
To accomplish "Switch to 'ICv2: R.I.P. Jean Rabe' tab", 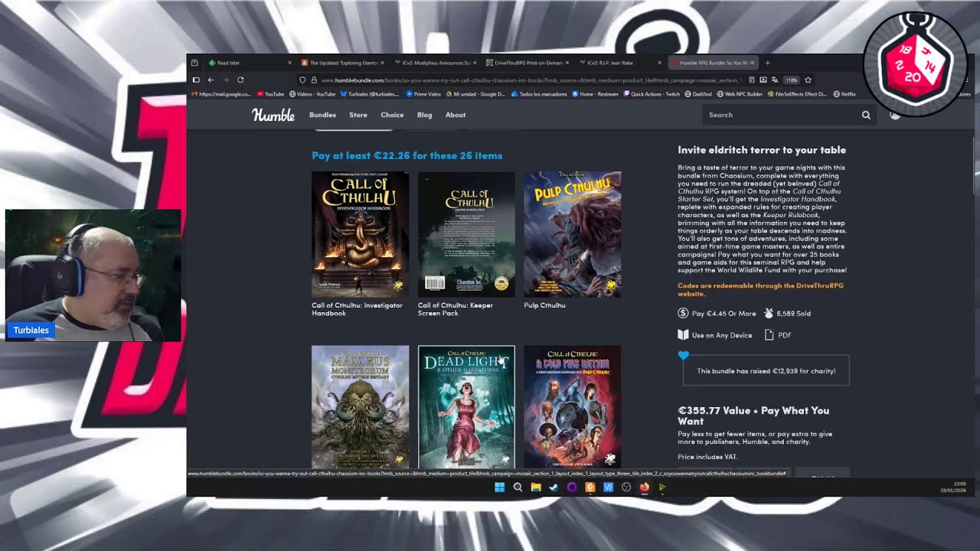I will pos(621,63).
